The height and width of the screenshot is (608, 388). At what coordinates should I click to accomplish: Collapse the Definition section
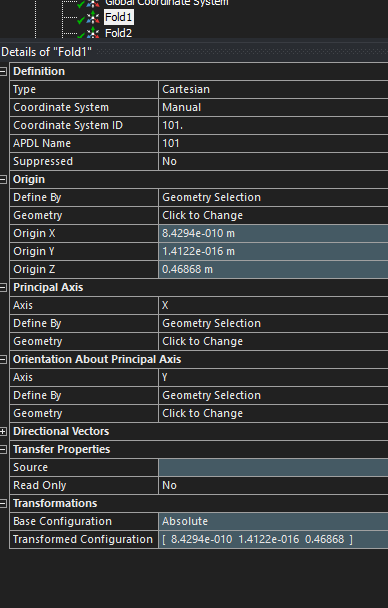[3, 71]
